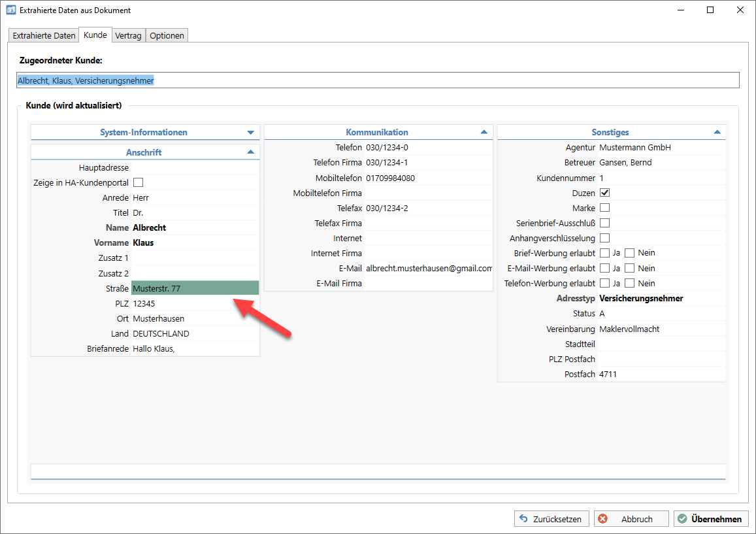Click the red X icon on Abbruch
Viewport: 756px width, 534px height.
pyautogui.click(x=603, y=519)
